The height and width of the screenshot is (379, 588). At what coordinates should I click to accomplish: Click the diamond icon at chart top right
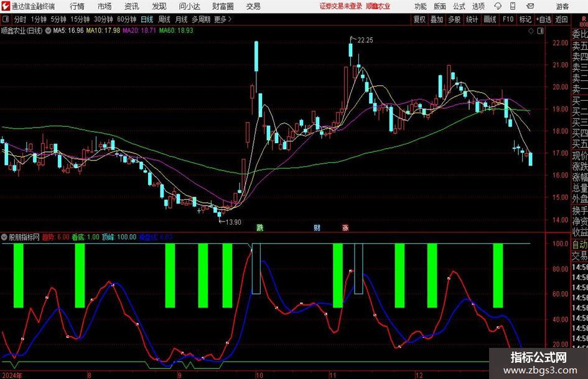[531, 31]
